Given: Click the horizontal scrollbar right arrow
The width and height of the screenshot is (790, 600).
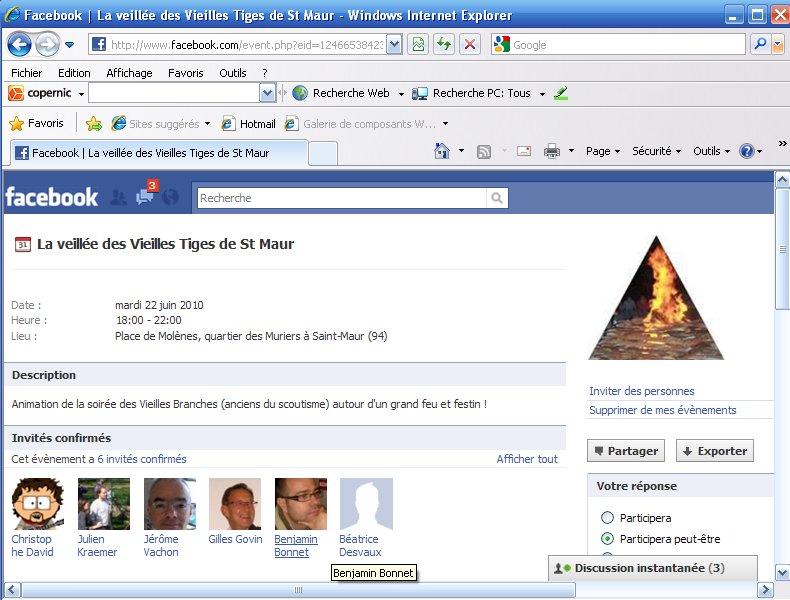Looking at the screenshot, I should (765, 589).
